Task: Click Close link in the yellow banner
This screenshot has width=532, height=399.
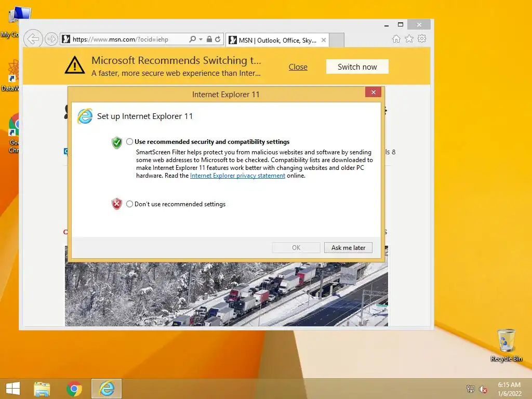Action: click(x=298, y=67)
